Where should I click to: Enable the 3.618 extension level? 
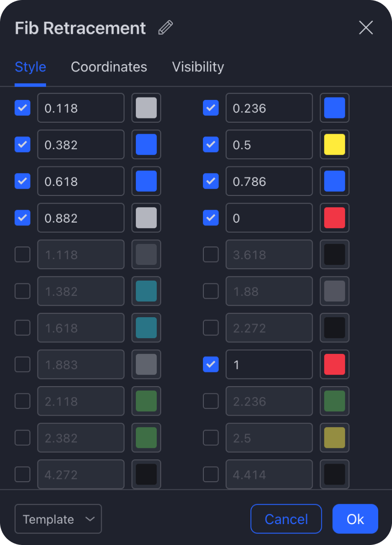pyautogui.click(x=210, y=254)
